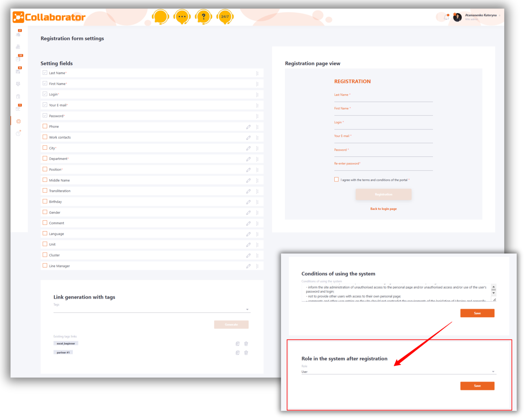Viewport: 525px width, 420px height.
Task: Edit the Gender field with the pencil icon
Action: 249,212
